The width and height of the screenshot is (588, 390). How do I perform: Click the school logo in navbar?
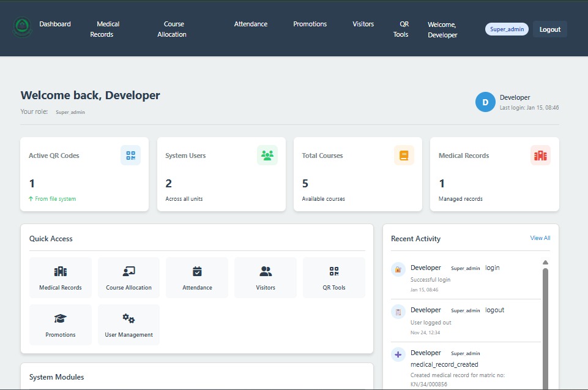[21, 28]
